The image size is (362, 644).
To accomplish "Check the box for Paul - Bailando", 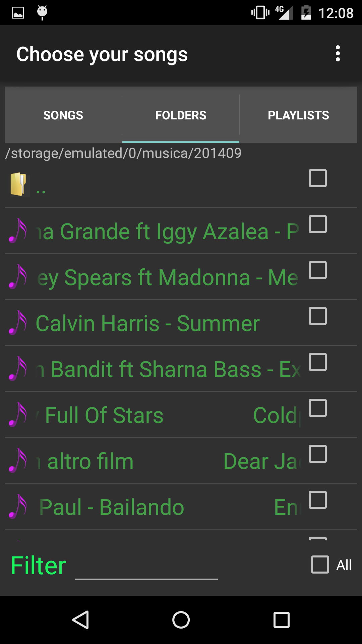I will click(x=318, y=500).
